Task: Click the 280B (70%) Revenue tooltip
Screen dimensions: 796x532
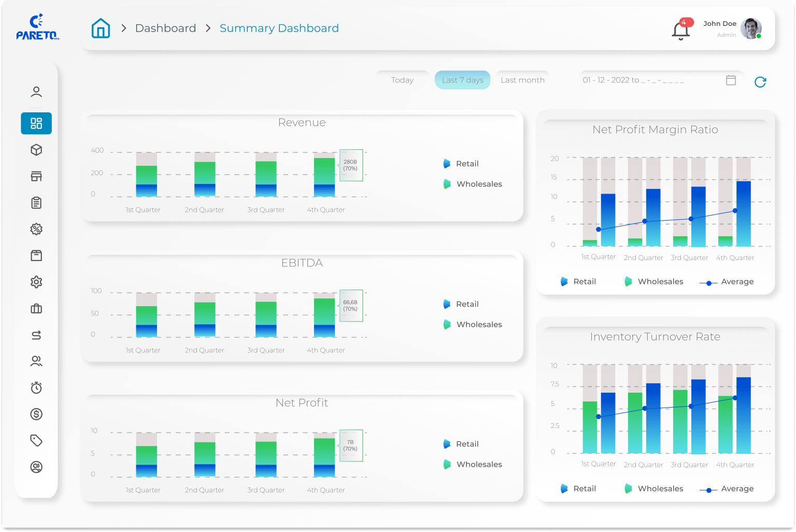Action: [x=351, y=165]
